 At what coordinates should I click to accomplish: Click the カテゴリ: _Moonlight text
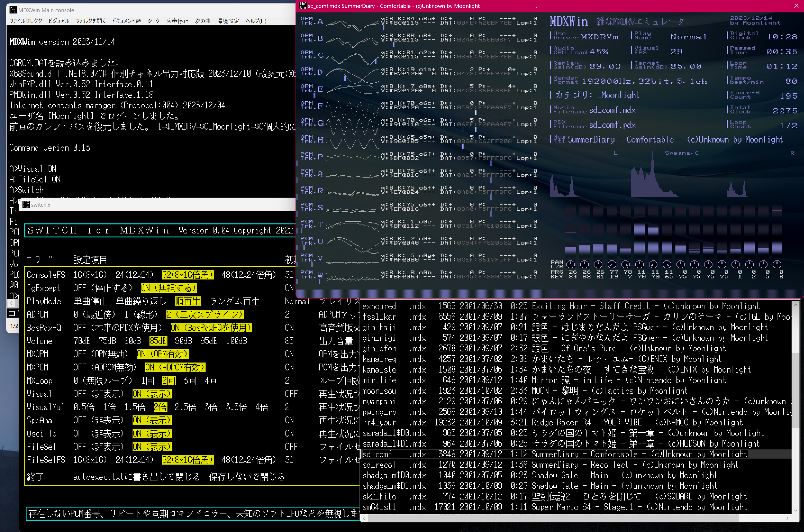(597, 95)
